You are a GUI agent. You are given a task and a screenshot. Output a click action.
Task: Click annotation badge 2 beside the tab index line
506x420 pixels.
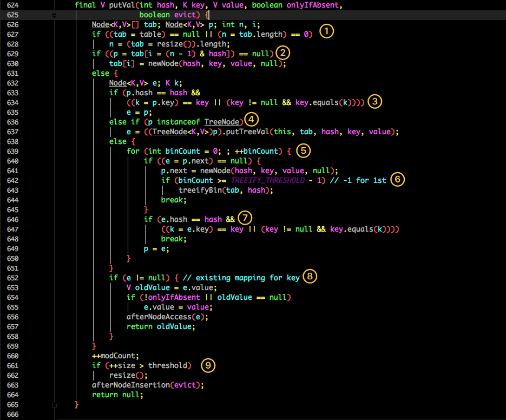click(282, 52)
